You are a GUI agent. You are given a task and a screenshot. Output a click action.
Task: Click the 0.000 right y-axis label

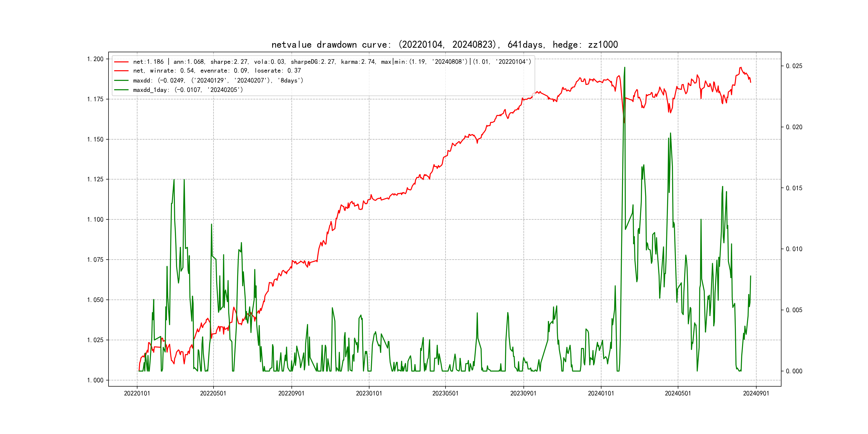click(794, 371)
